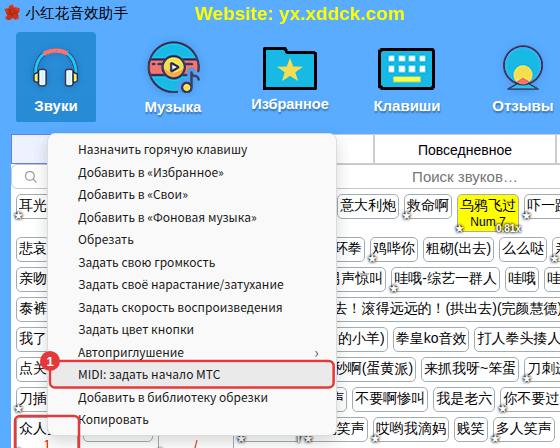Play the 么么哒 sound button
The width and height of the screenshot is (560, 448).
click(x=523, y=248)
